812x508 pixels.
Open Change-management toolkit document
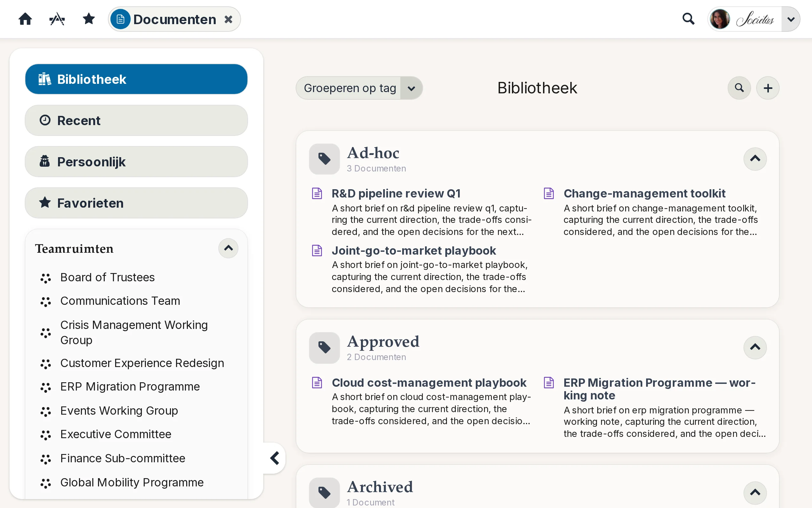point(644,194)
